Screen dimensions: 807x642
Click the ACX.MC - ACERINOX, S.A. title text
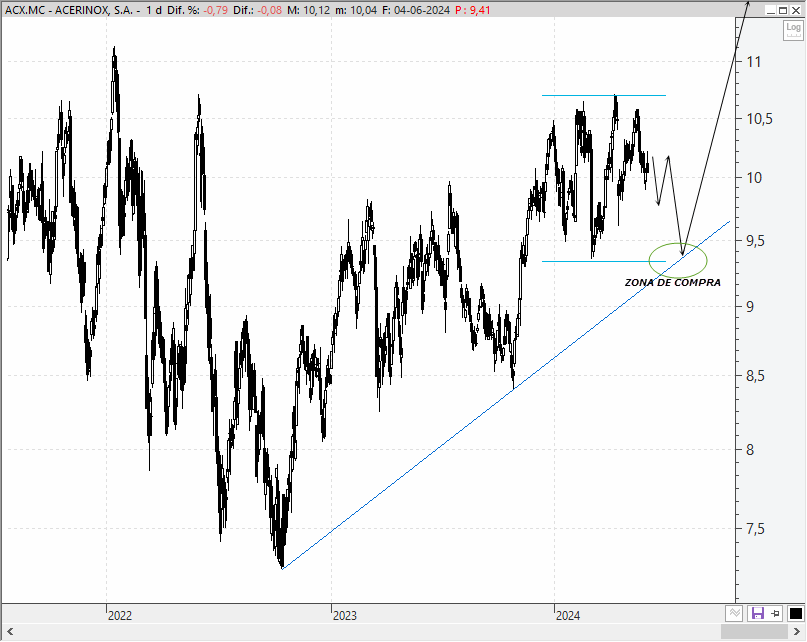[x=69, y=10]
